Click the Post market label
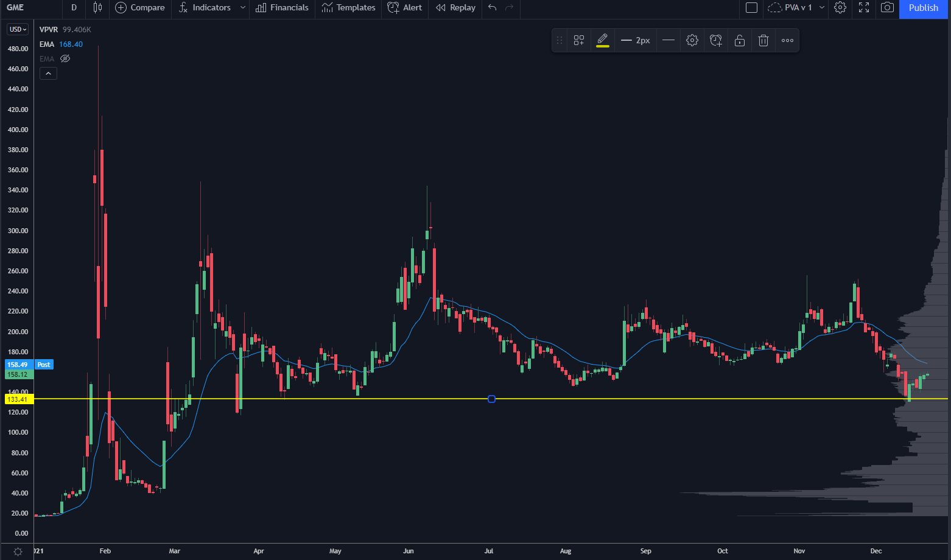 tap(44, 365)
